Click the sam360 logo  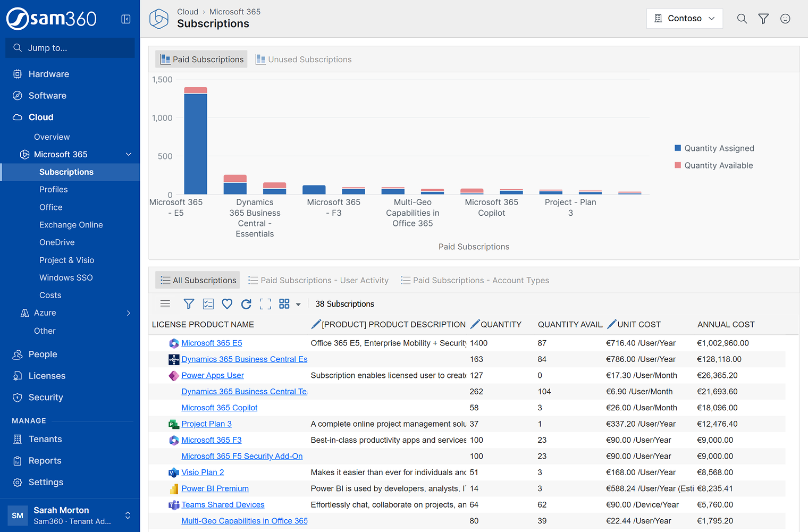click(52, 19)
